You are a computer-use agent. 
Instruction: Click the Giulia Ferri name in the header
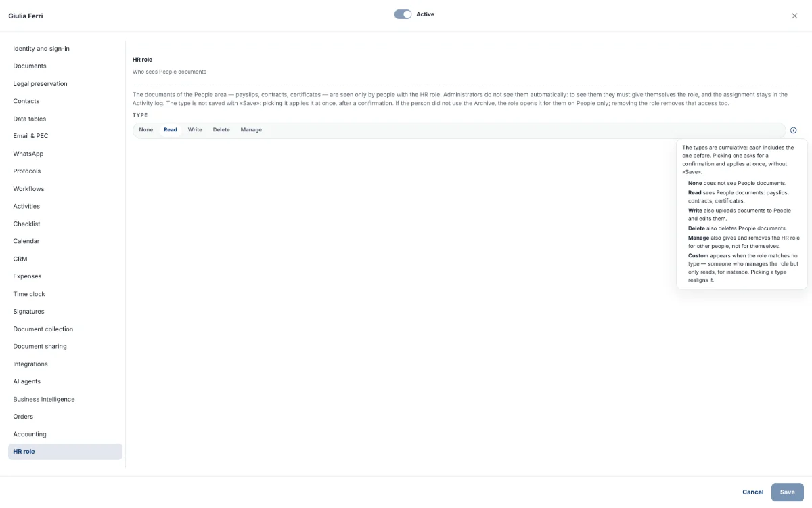pyautogui.click(x=26, y=16)
